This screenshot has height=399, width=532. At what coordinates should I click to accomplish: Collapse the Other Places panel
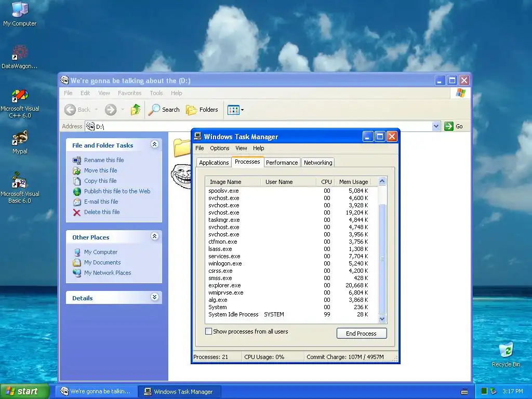click(154, 236)
